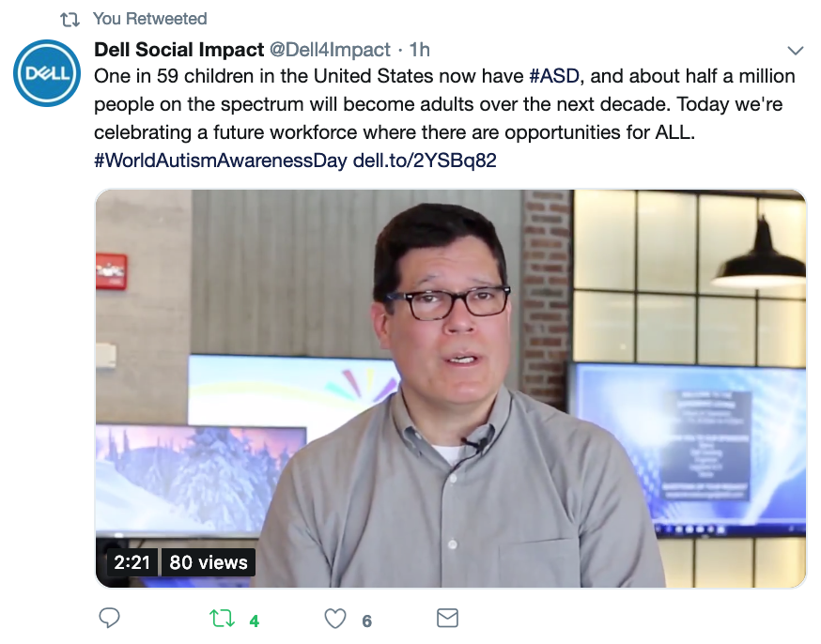Visit the @Dell4Impact handle
This screenshot has width=821, height=644.
(330, 50)
